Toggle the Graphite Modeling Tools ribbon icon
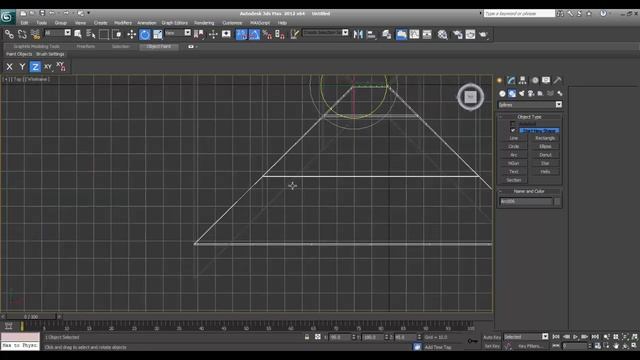The image size is (640, 360). click(401, 34)
